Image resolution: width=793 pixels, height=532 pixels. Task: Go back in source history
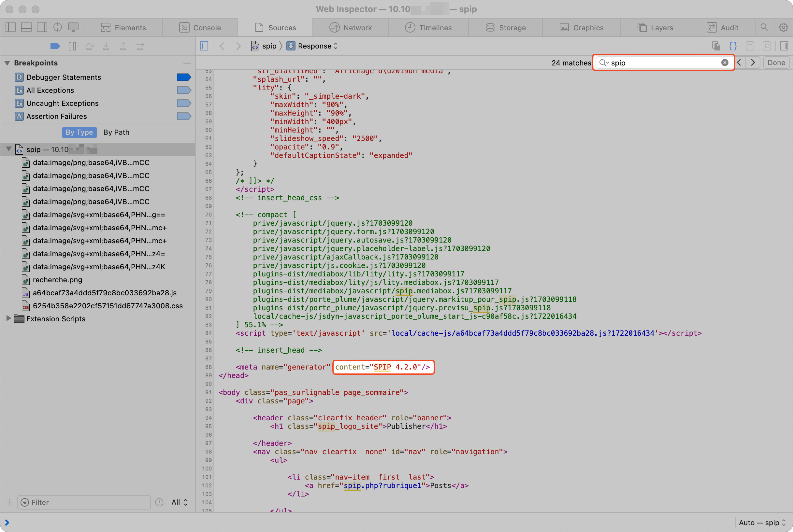point(222,46)
